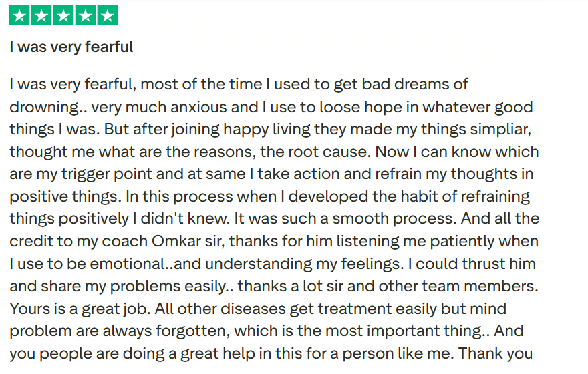
Task: Click the fifth, last rating star
Action: [107, 16]
